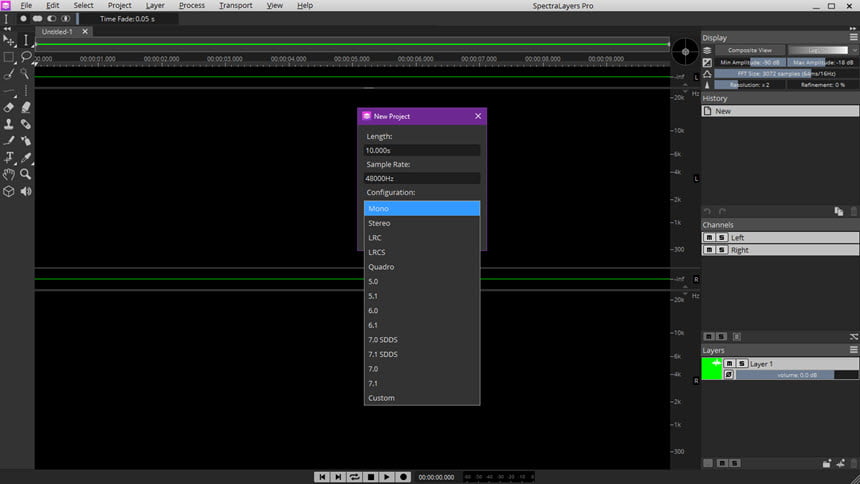
Task: Choose Custom in Configuration list
Action: point(422,398)
